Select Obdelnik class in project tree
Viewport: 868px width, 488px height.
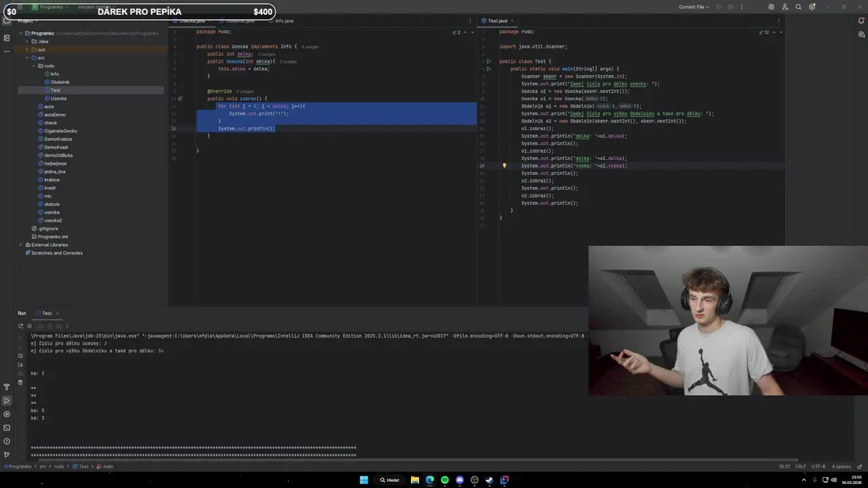point(60,82)
